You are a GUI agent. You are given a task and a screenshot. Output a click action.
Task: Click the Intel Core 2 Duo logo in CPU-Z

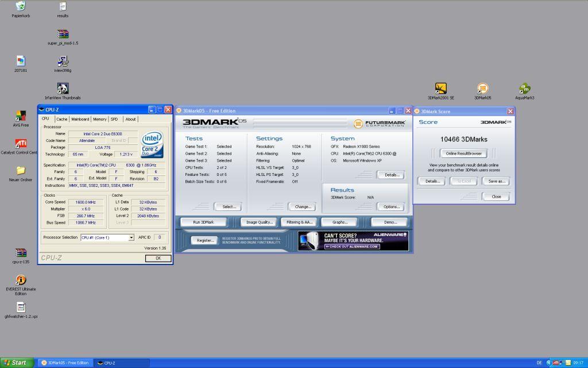coord(152,144)
